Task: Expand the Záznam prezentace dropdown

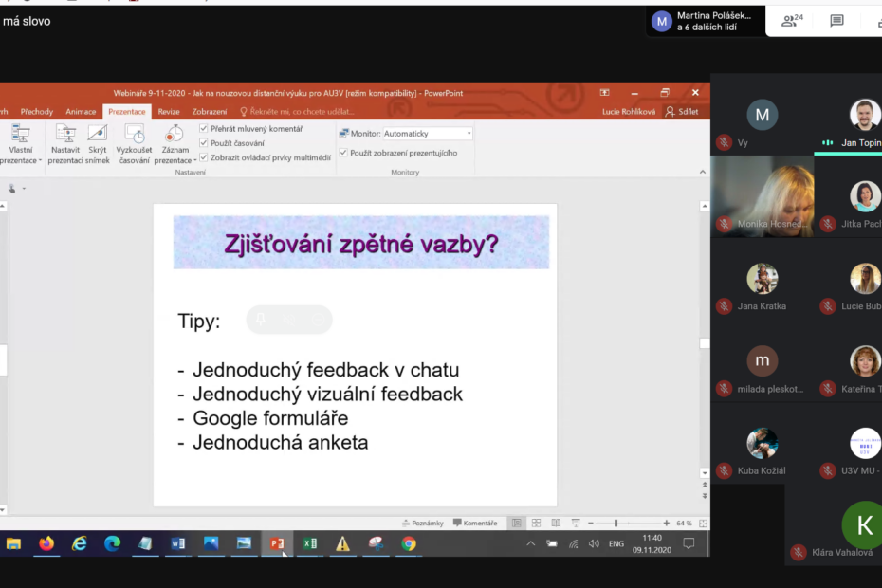Action: pyautogui.click(x=175, y=160)
